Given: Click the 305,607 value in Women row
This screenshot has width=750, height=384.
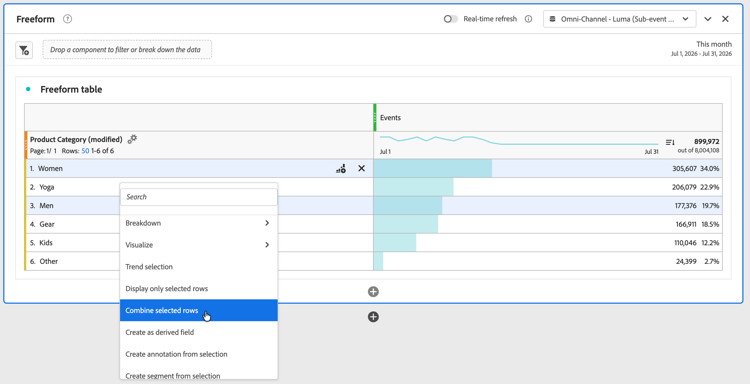Looking at the screenshot, I should (684, 168).
